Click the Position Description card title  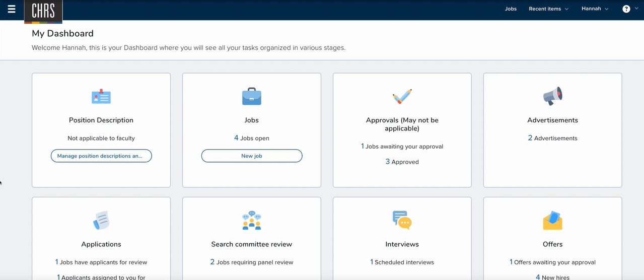click(x=101, y=120)
